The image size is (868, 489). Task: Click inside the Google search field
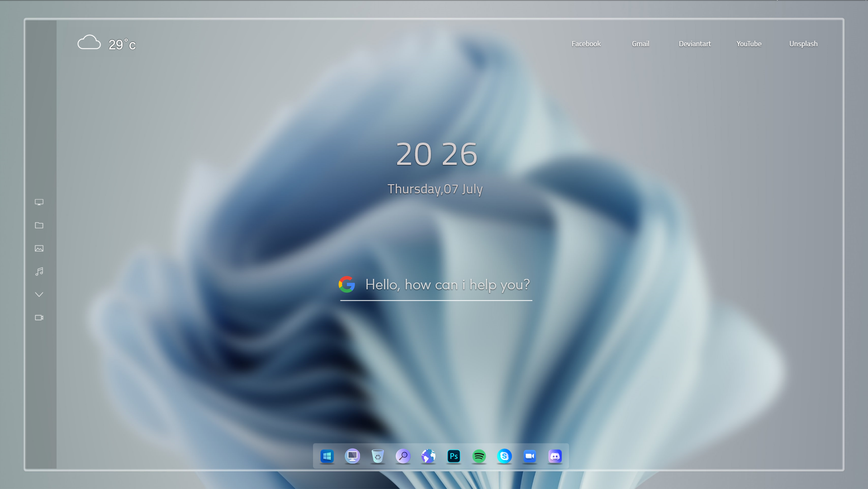tap(447, 285)
